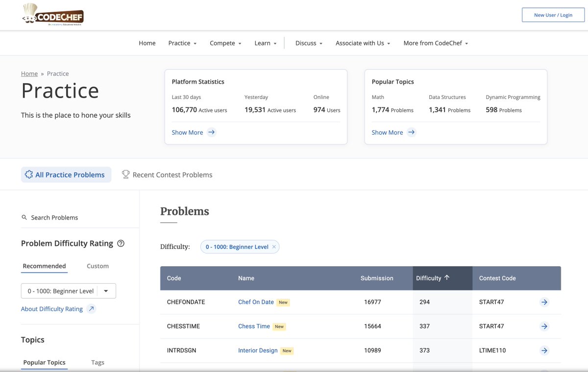The image size is (588, 372).
Task: Select the Popular Topics sidebar tab
Action: pos(44,363)
